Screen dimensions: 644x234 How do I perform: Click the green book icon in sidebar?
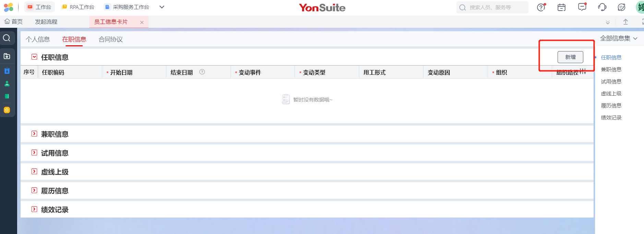7,96
